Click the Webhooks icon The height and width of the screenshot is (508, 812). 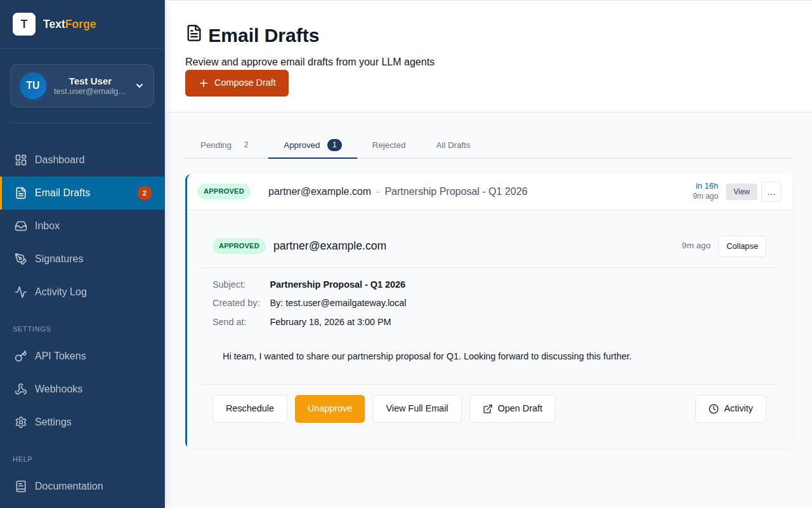tap(21, 389)
